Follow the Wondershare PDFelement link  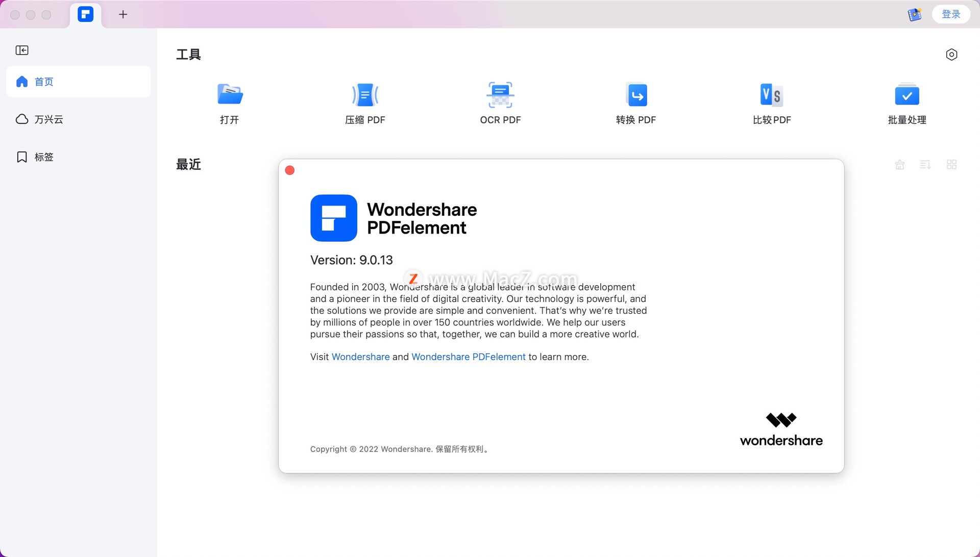click(468, 357)
